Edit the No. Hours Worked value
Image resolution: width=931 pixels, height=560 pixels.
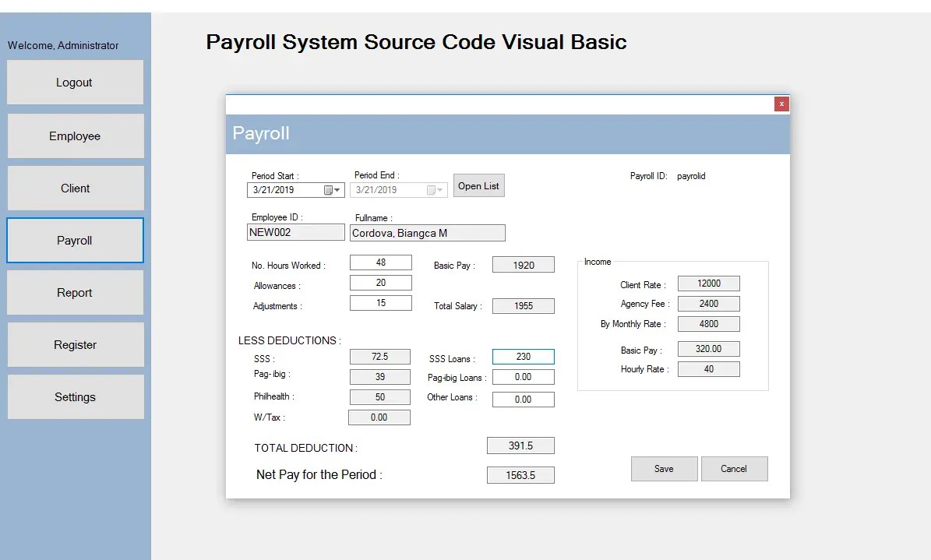380,262
